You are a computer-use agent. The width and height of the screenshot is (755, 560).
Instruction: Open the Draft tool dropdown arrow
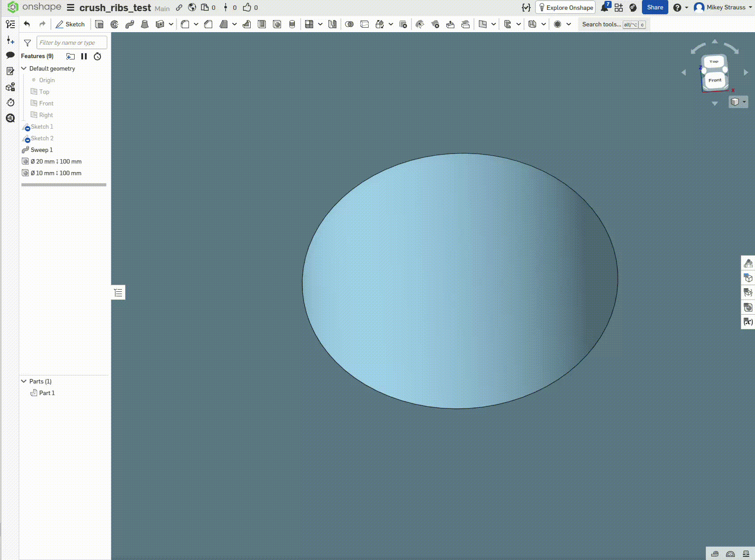click(x=235, y=24)
